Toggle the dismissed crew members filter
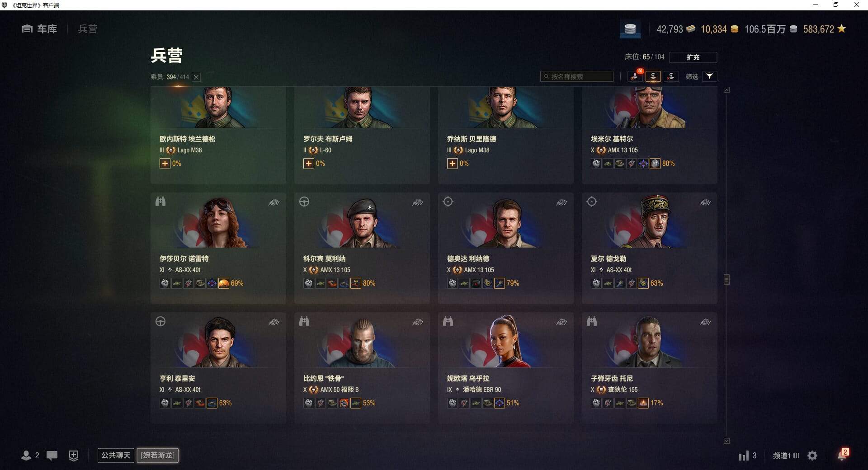This screenshot has width=868, height=470. [671, 76]
